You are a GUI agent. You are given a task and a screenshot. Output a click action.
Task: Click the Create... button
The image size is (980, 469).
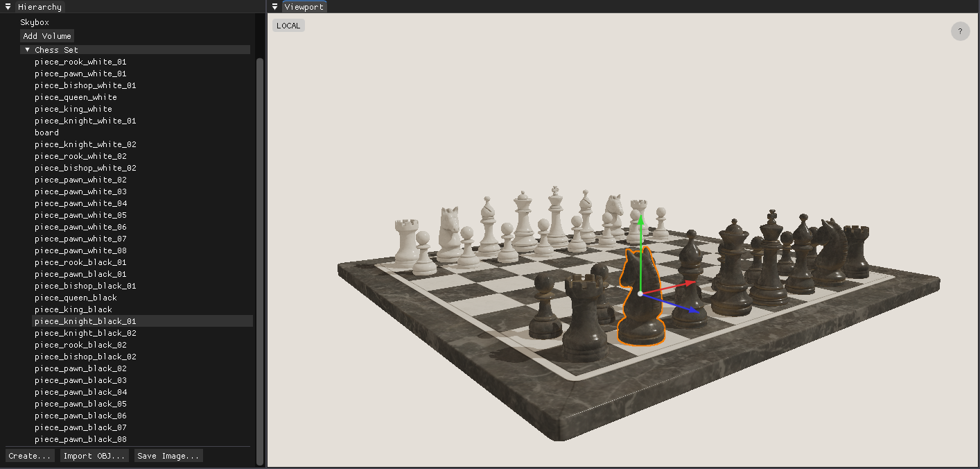pyautogui.click(x=30, y=456)
